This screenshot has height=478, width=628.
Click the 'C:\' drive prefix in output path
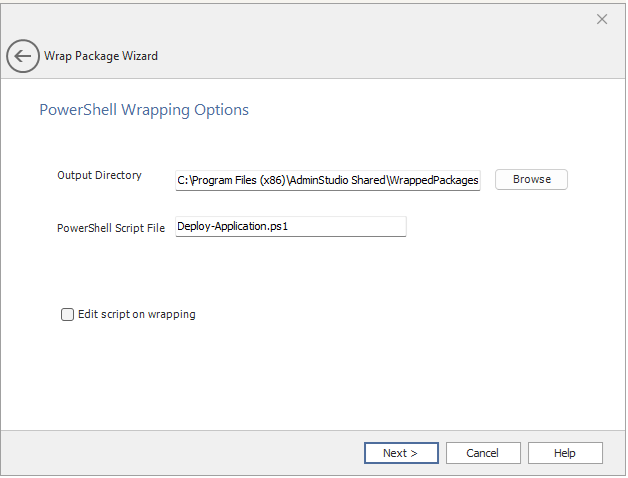pos(184,180)
